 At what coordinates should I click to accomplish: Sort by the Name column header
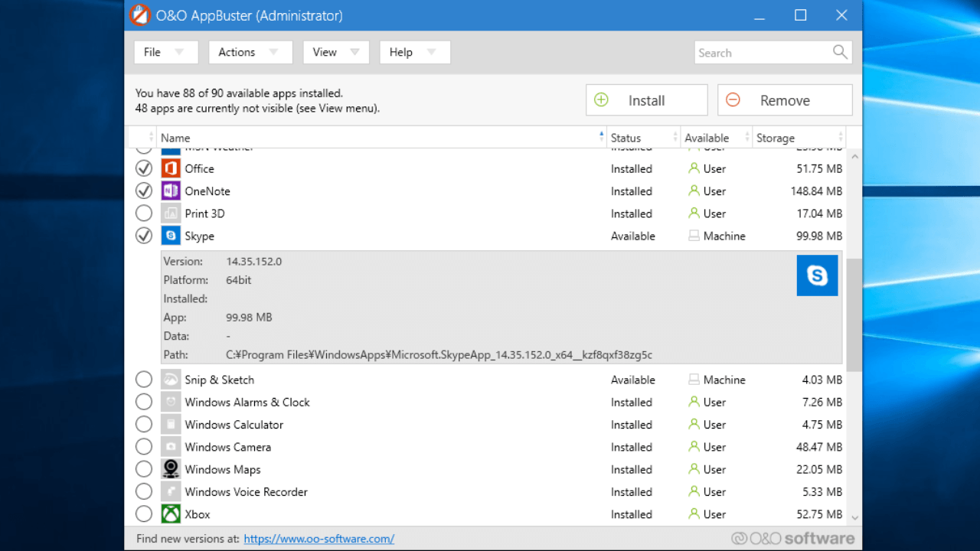381,138
